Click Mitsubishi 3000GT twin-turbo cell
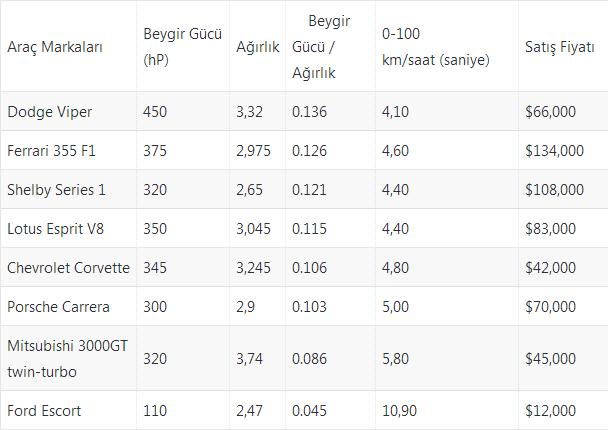The height and width of the screenshot is (430, 608). [67, 358]
